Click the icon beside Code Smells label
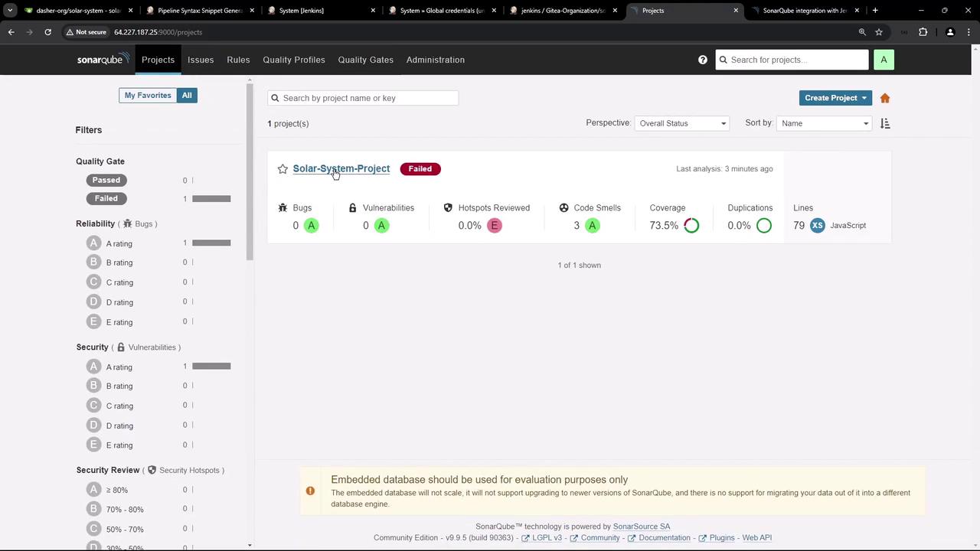 (563, 208)
